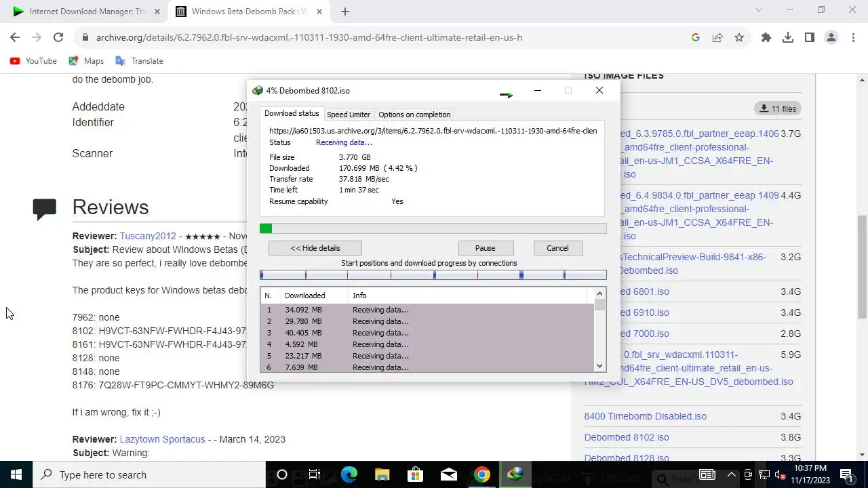Open 8400 Timebomb Disabled.iso link

(x=646, y=416)
